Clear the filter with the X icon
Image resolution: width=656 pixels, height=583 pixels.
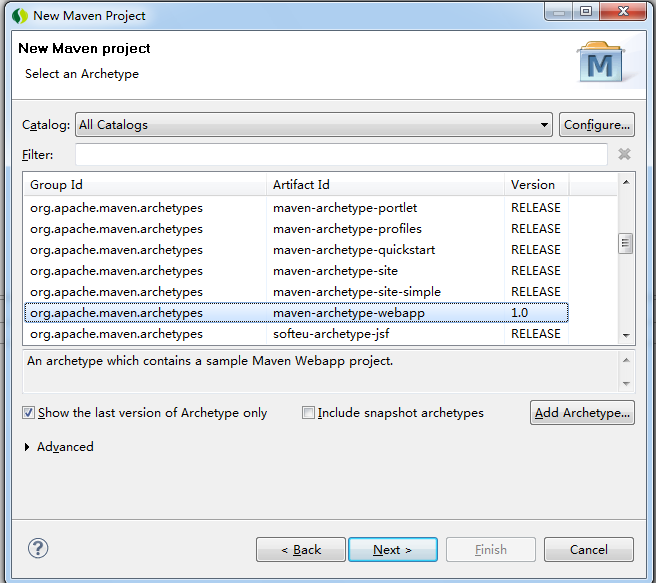click(x=624, y=154)
